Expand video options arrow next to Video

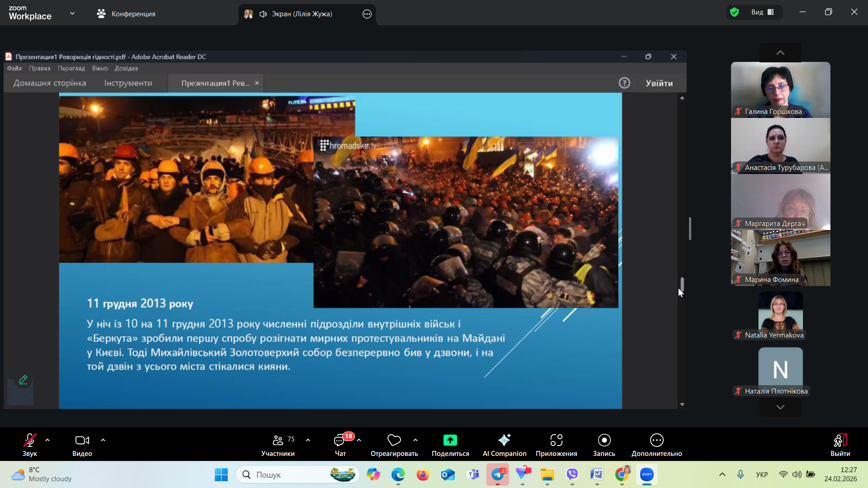coord(103,440)
